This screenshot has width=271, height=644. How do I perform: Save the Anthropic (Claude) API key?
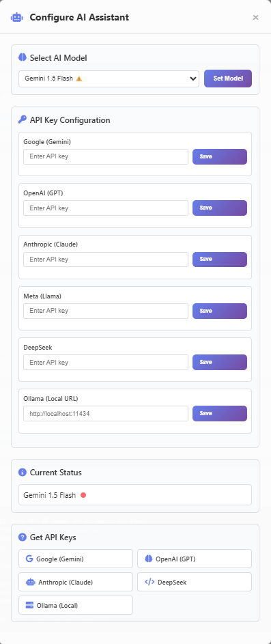pos(220,259)
